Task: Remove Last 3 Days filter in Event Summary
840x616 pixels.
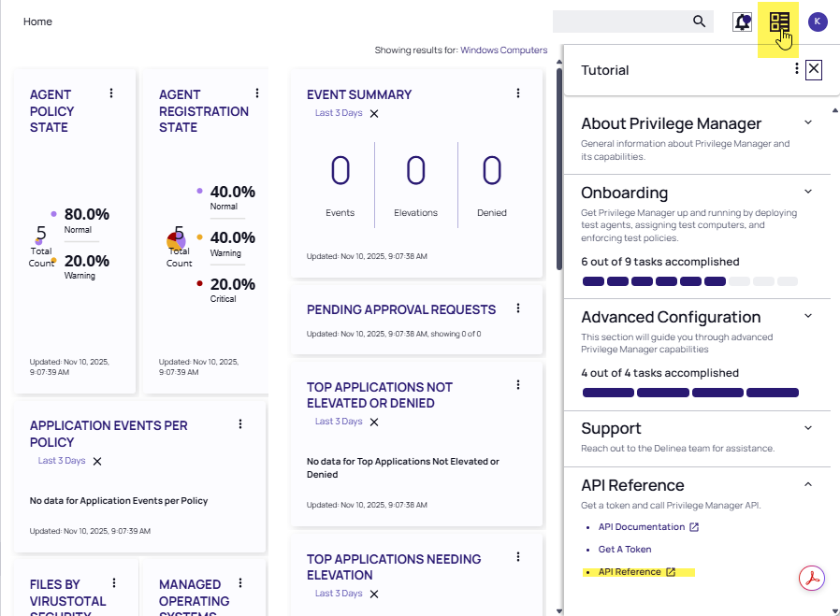Action: coord(374,113)
